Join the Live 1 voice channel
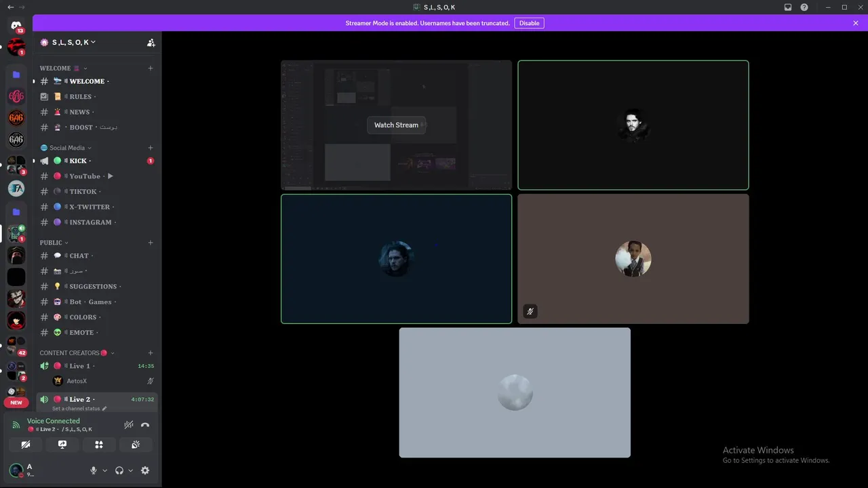This screenshot has width=868, height=488. 97,366
